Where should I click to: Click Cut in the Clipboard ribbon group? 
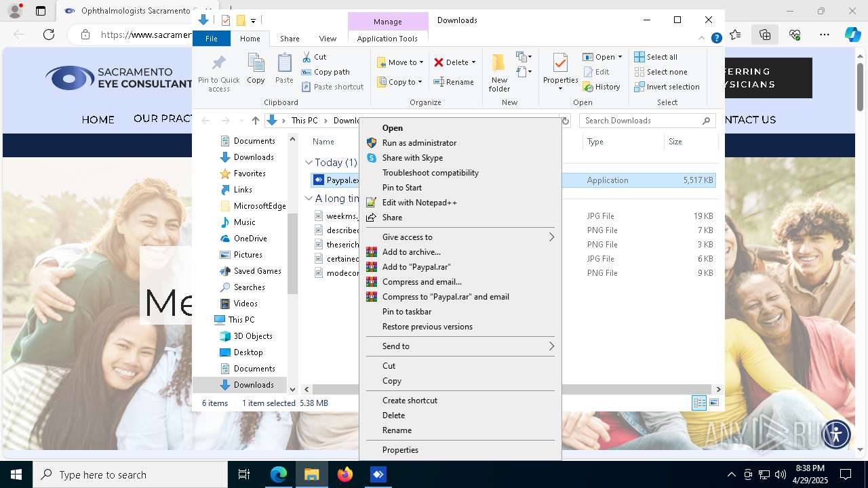pos(315,57)
